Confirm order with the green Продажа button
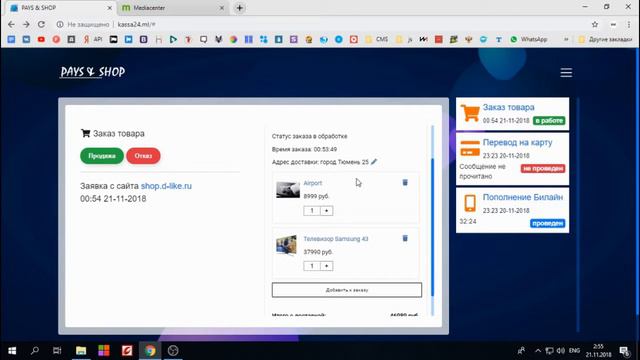This screenshot has width=640, height=360. click(102, 156)
